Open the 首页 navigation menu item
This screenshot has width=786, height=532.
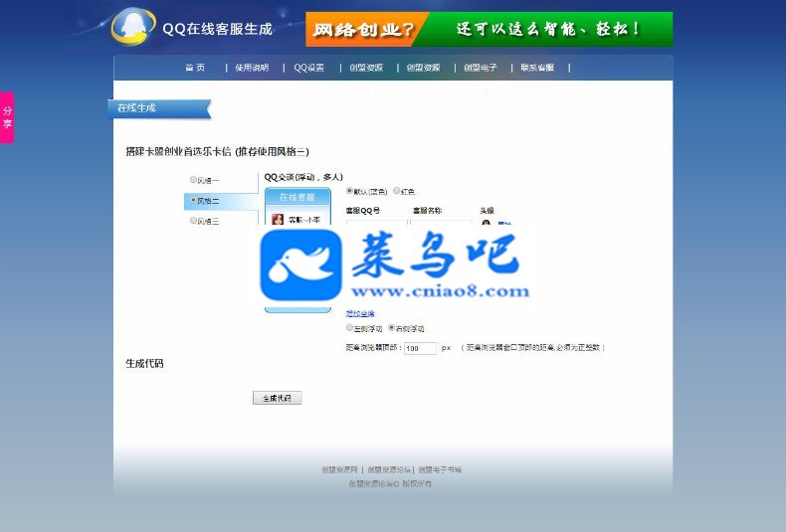[195, 68]
